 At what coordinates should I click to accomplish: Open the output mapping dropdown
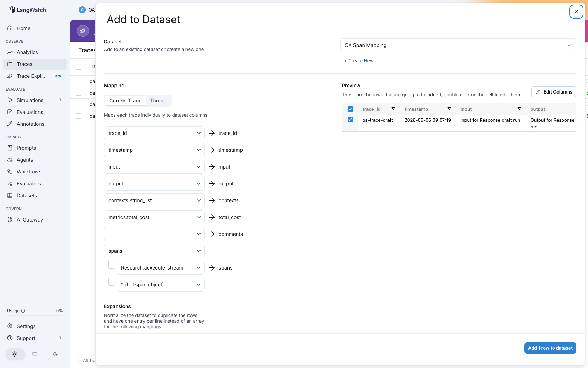(x=154, y=184)
